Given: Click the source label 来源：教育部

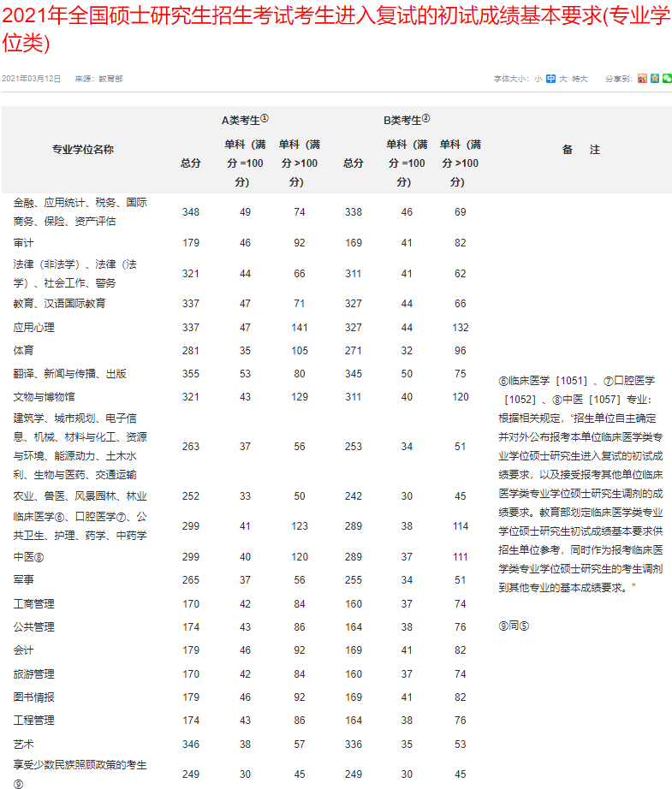Looking at the screenshot, I should click(98, 79).
